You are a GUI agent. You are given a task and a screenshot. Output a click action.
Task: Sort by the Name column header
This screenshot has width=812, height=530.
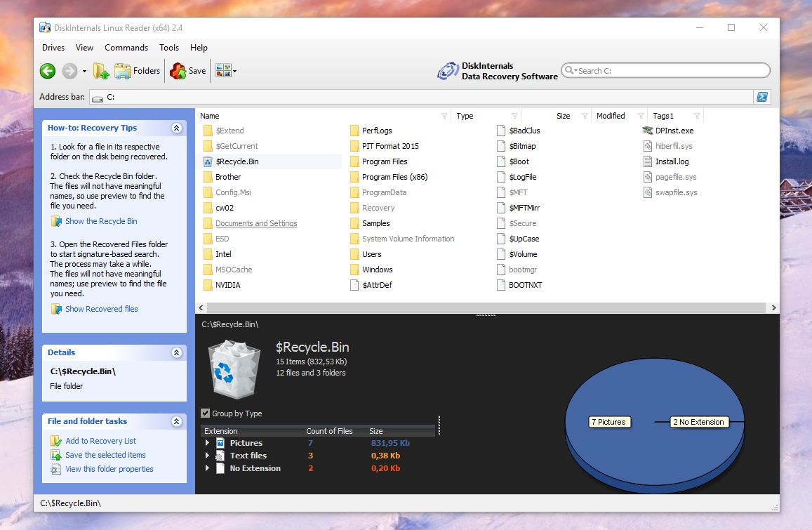[210, 116]
